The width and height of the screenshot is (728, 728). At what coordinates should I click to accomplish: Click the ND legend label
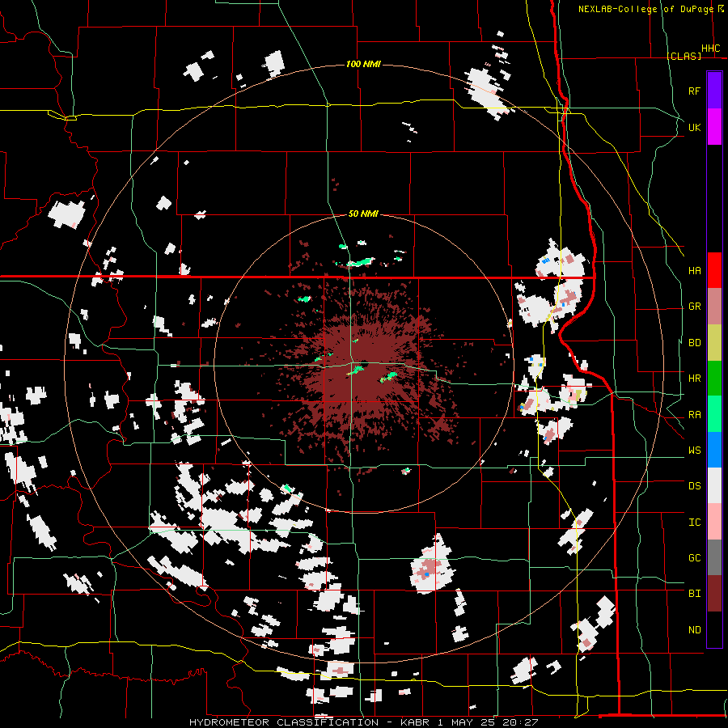694,630
